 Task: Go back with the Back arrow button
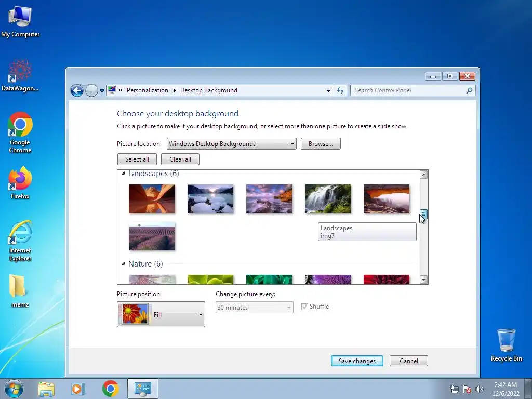(77, 90)
